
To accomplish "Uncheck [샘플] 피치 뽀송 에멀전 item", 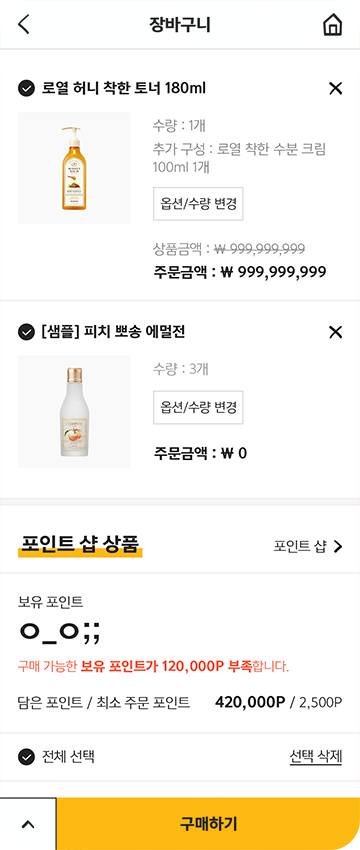I will pos(26,332).
